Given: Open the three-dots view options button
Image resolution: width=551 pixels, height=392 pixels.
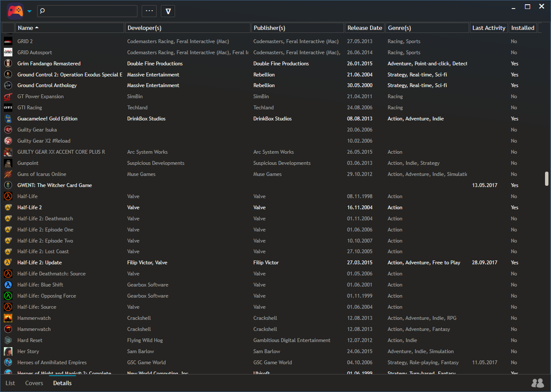Looking at the screenshot, I should click(x=149, y=11).
